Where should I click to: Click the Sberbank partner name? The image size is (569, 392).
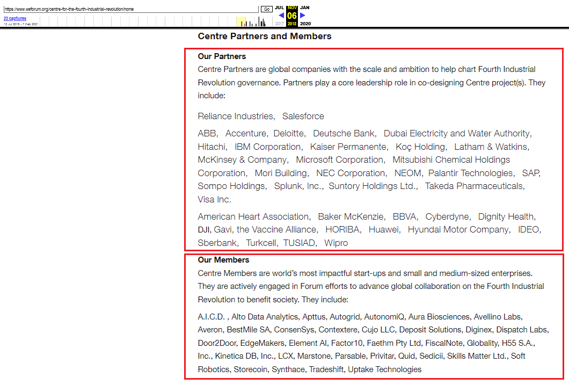click(x=217, y=243)
